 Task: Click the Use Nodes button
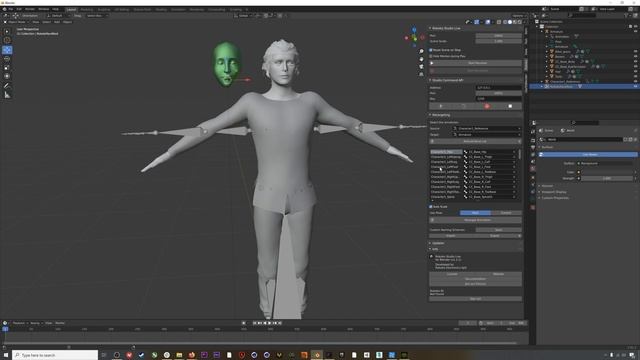tap(589, 155)
